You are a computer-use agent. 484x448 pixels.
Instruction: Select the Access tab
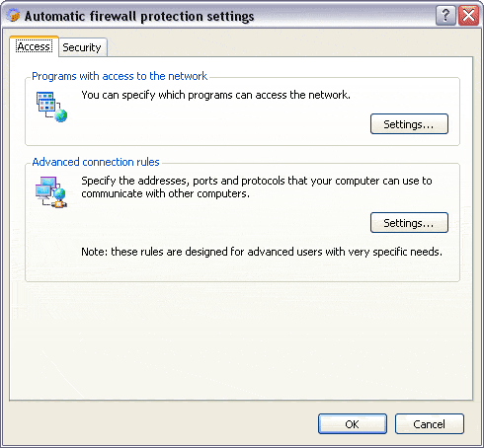click(34, 46)
